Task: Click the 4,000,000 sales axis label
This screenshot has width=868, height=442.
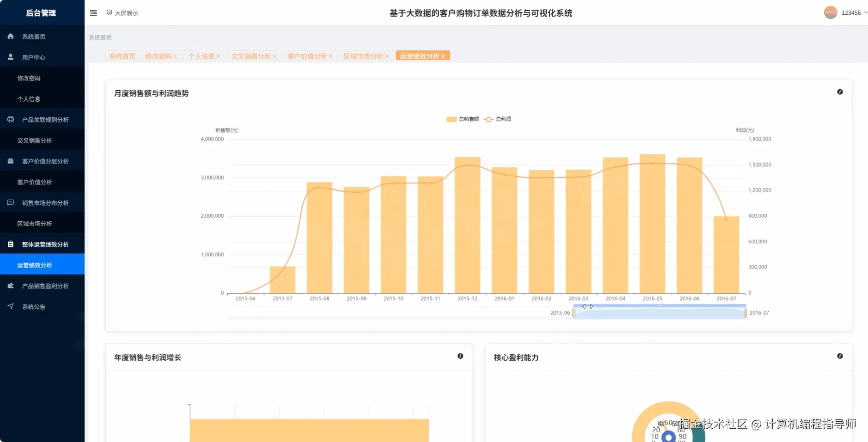Action: point(212,139)
